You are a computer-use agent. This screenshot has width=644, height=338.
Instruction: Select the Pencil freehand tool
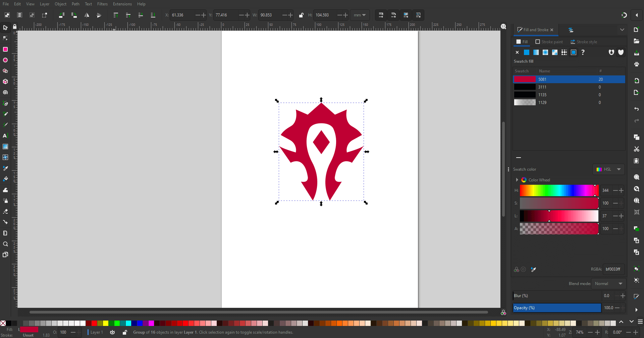click(x=5, y=114)
